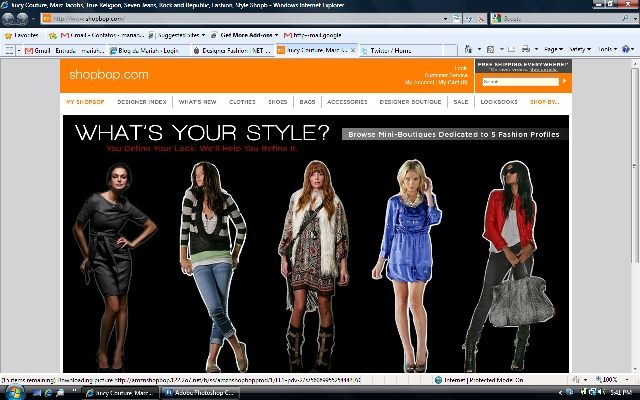The width and height of the screenshot is (640, 400).
Task: Click the Home icon in the command bar
Action: (468, 49)
